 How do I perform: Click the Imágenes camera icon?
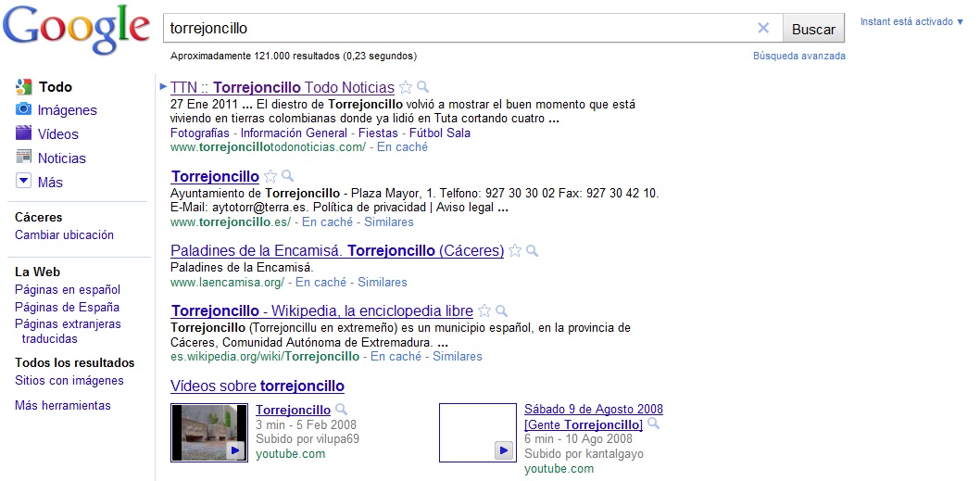(x=24, y=109)
